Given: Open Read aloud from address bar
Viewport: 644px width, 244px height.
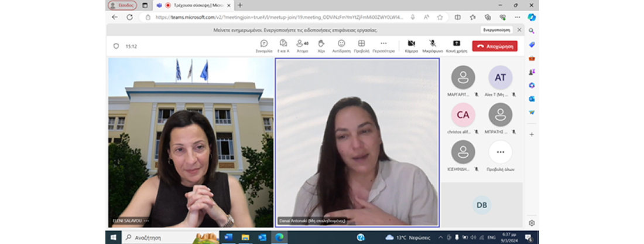Looking at the screenshot, I should coord(426,17).
